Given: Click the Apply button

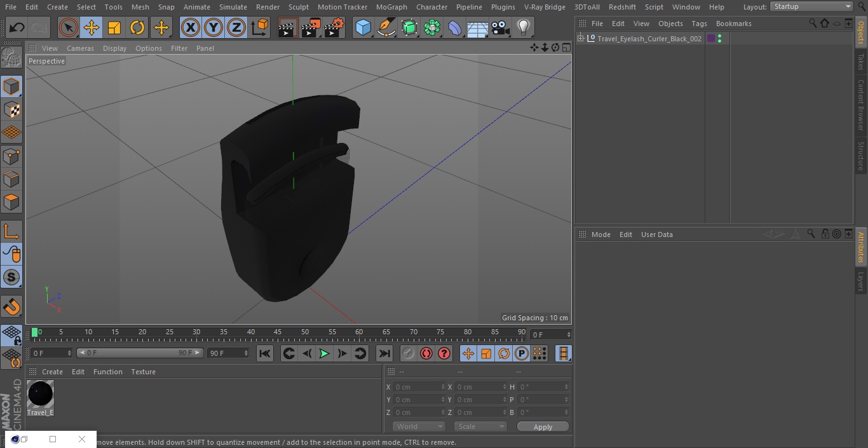Looking at the screenshot, I should click(543, 426).
